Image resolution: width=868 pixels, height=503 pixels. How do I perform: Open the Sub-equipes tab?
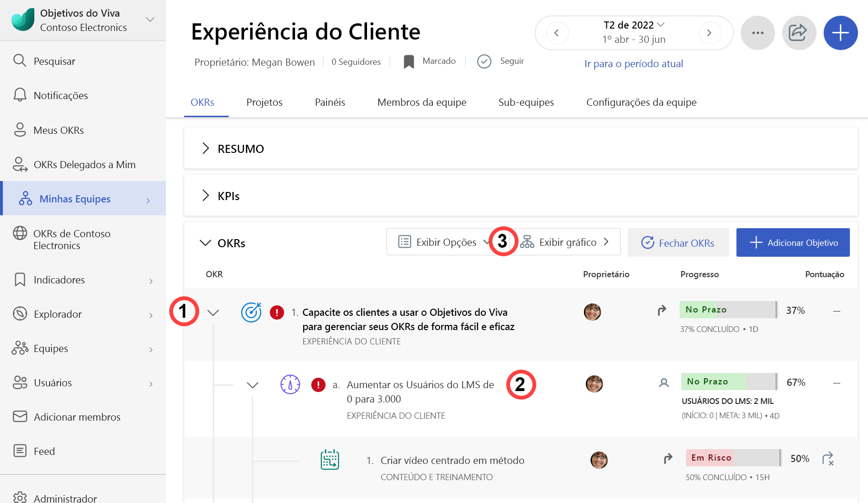(526, 102)
